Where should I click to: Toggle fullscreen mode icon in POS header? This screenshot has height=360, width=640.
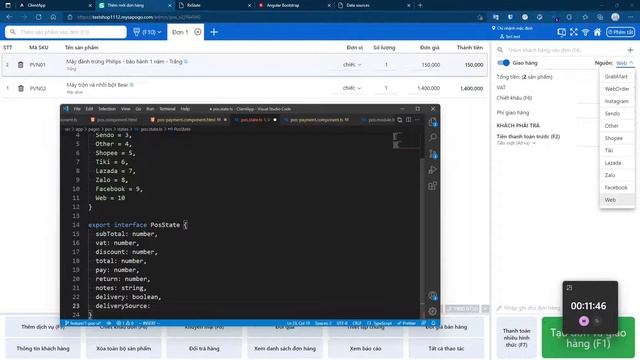574,32
